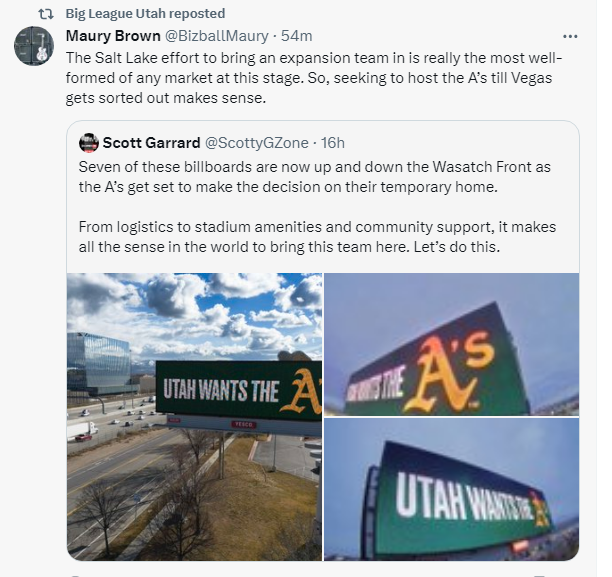Click the @ScottyGZone handle
This screenshot has height=577, width=612.
tap(258, 143)
